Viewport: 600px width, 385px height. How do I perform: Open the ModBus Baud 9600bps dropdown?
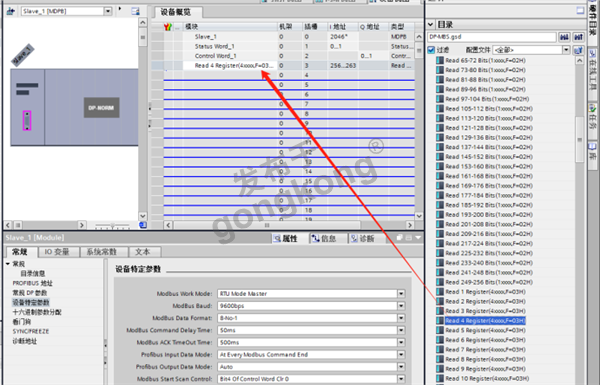[401, 306]
